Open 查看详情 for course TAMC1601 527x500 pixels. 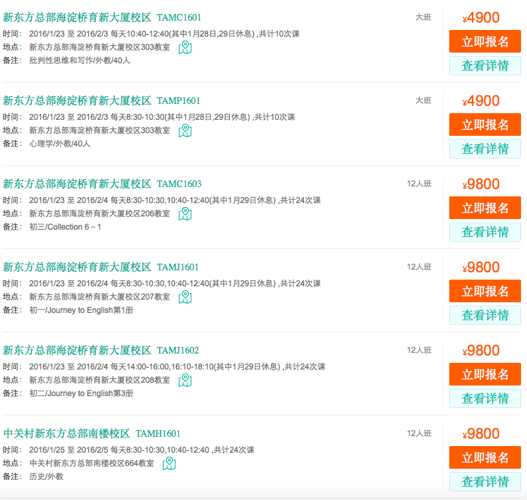coord(485,66)
